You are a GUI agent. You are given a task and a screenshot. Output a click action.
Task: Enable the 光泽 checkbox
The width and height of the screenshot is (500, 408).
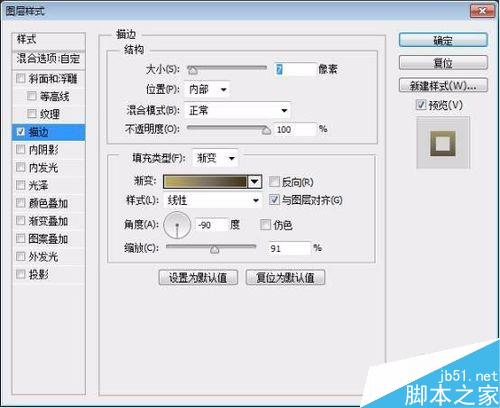(x=21, y=185)
